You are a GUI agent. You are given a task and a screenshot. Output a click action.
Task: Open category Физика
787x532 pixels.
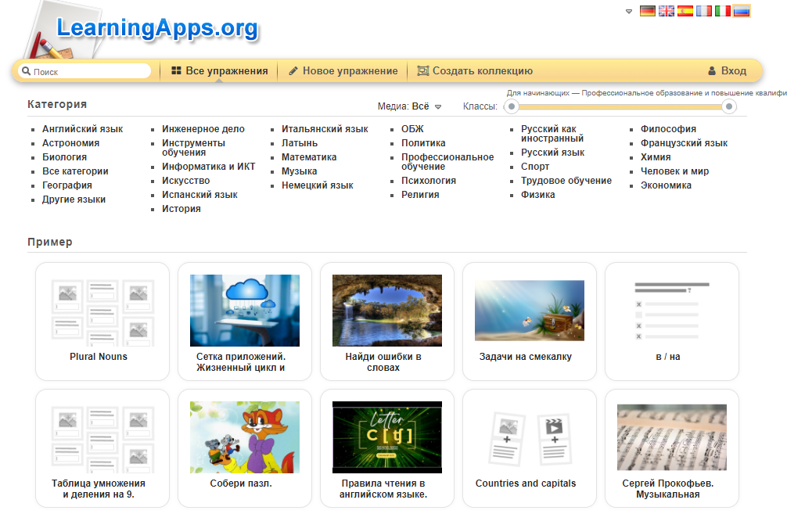(x=537, y=195)
